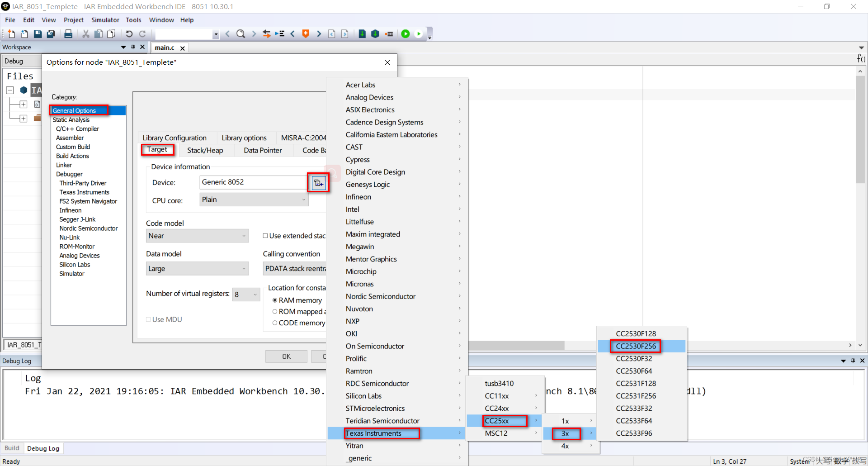868x466 pixels.
Task: Open the Data model dropdown
Action: click(x=197, y=269)
